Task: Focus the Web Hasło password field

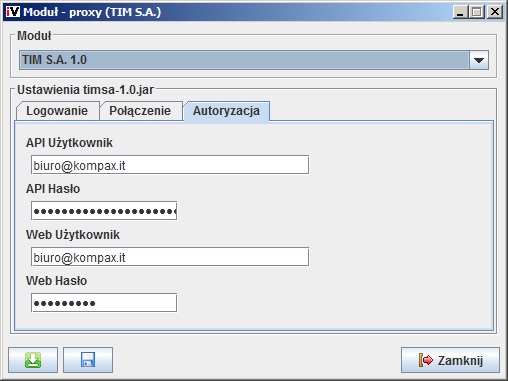Action: pos(104,303)
